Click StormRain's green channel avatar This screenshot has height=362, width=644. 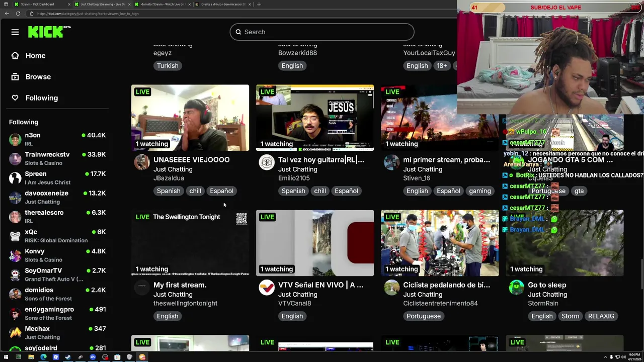[516, 288]
